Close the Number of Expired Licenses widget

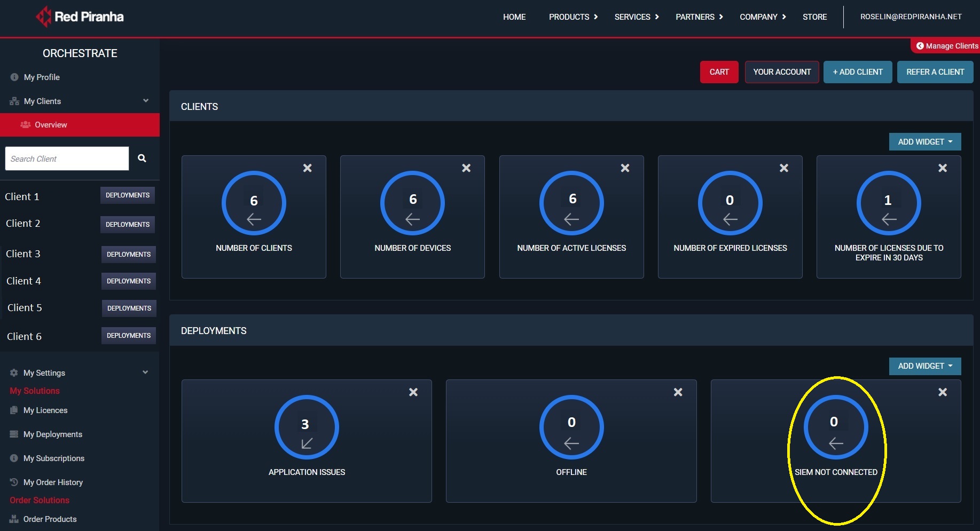pos(784,168)
